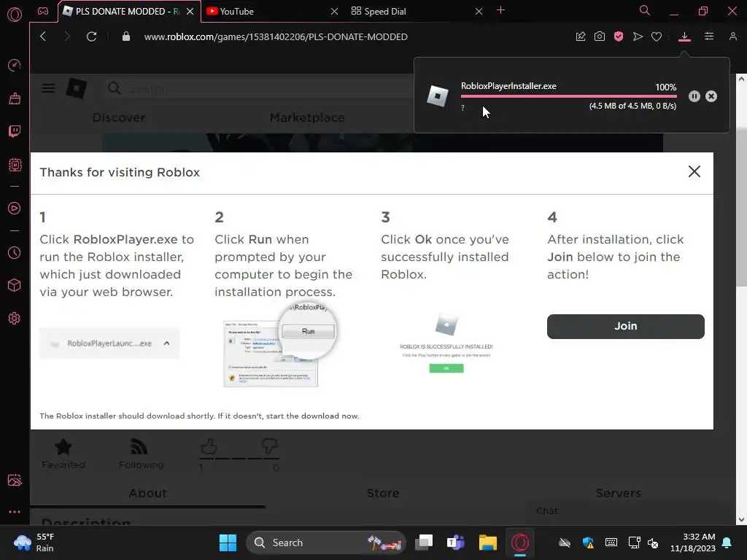
Task: View site security lock info
Action: tap(125, 36)
